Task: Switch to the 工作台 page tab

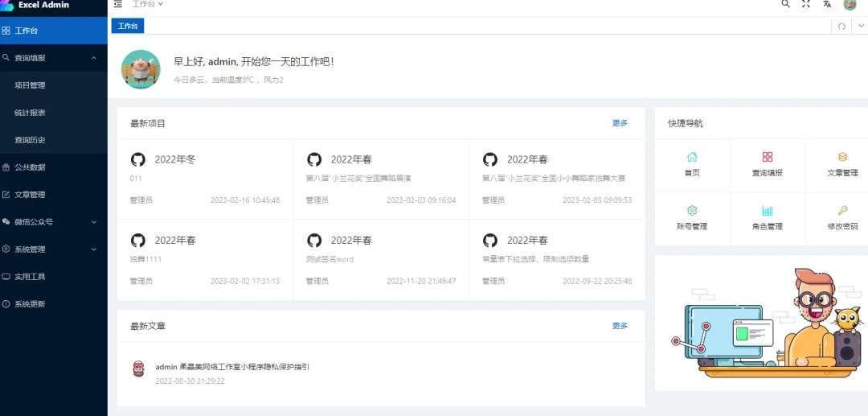Action: click(x=128, y=27)
